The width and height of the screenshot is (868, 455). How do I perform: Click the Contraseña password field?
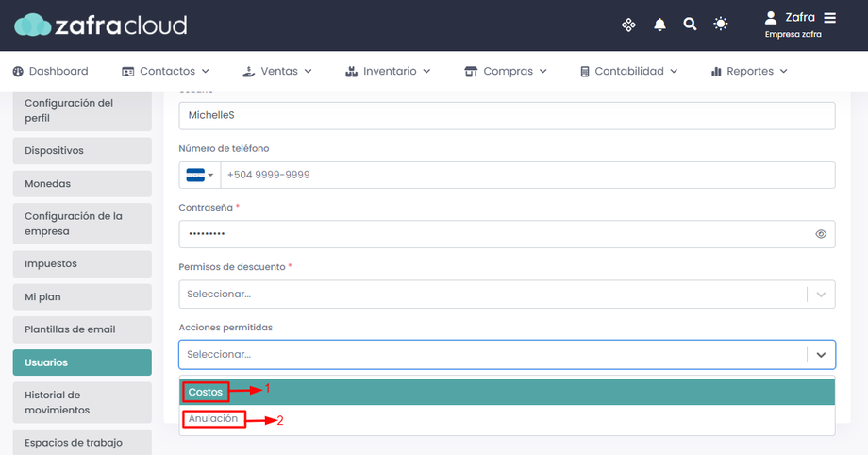tap(507, 234)
